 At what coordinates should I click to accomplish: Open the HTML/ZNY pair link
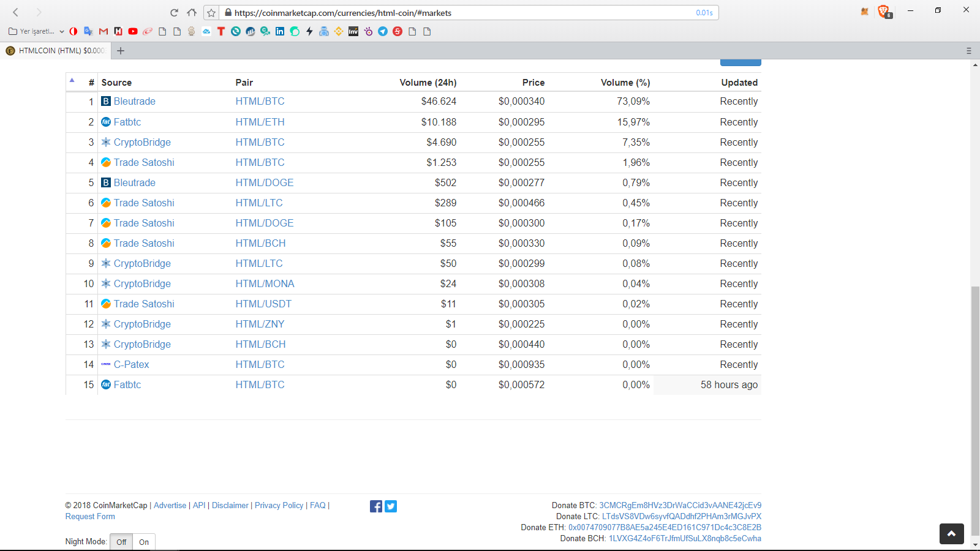[260, 324]
